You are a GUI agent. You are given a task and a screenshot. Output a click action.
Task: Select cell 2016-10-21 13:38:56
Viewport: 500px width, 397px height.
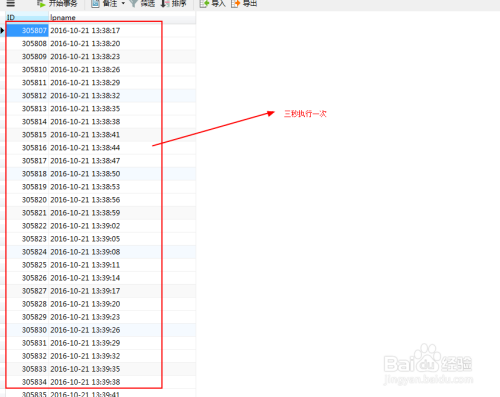tap(122, 199)
